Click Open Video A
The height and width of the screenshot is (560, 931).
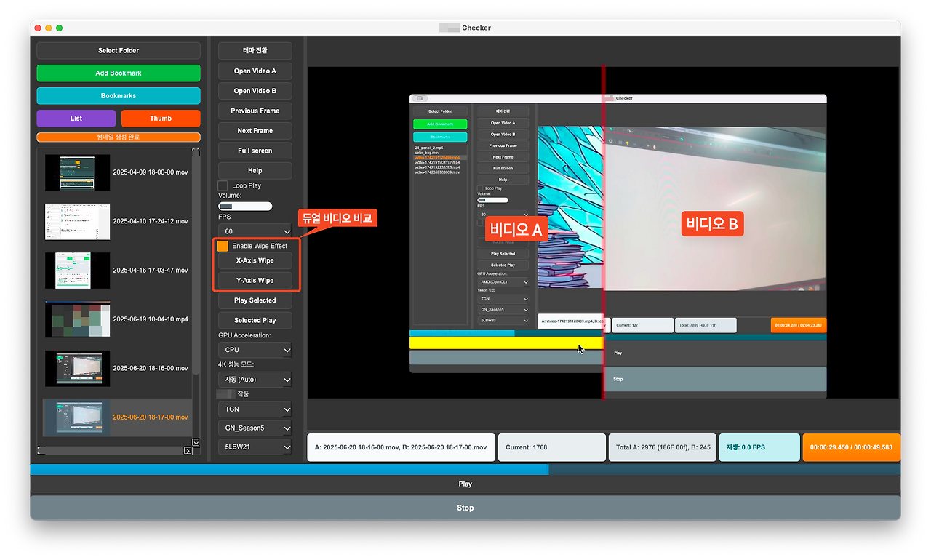[255, 71]
